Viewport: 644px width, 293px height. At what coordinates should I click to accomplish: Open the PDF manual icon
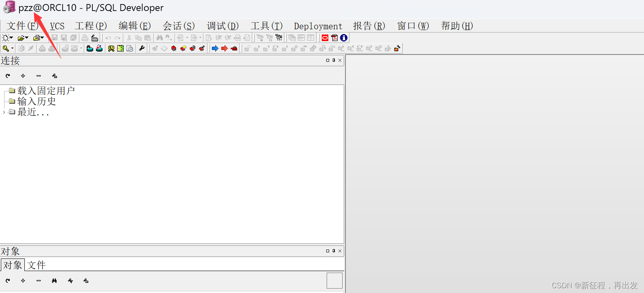point(334,38)
